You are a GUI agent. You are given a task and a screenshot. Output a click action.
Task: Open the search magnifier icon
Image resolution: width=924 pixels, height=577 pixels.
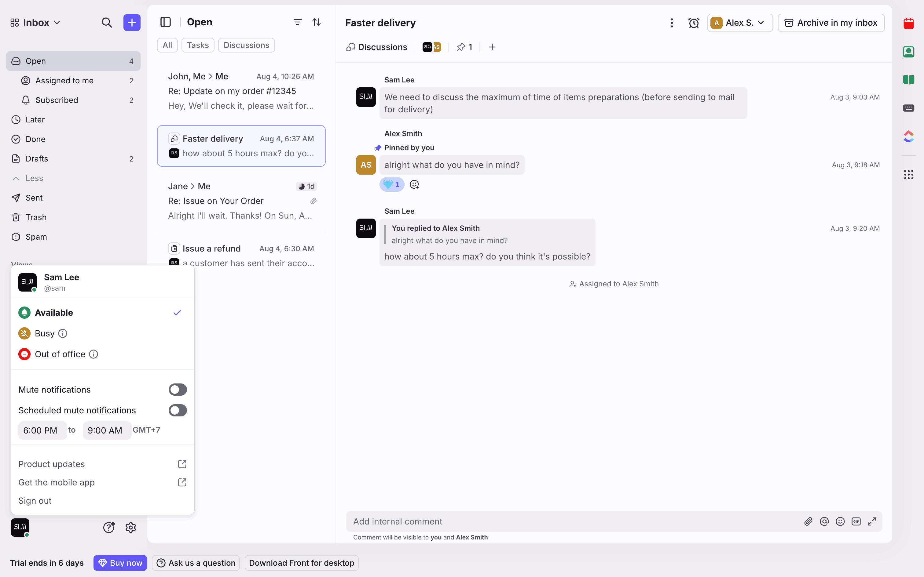tap(107, 23)
